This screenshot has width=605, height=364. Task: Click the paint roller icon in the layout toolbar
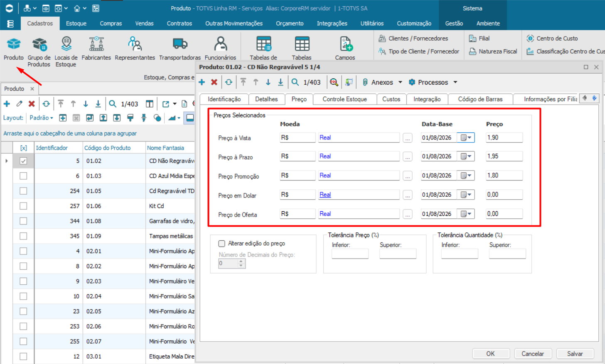(130, 118)
